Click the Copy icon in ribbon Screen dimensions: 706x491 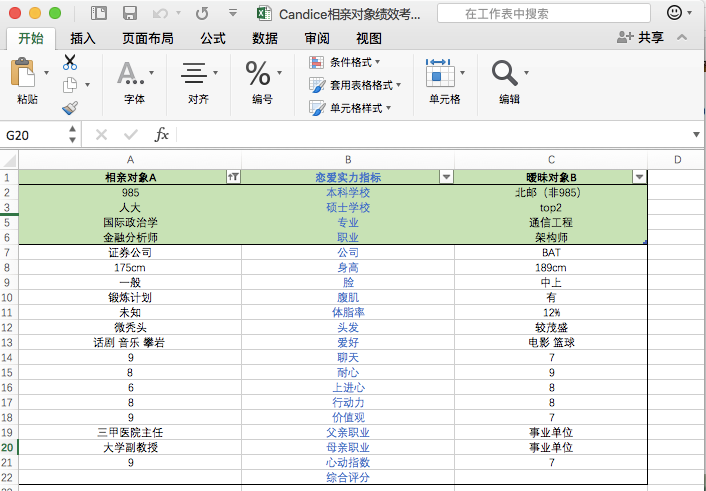tap(70, 85)
